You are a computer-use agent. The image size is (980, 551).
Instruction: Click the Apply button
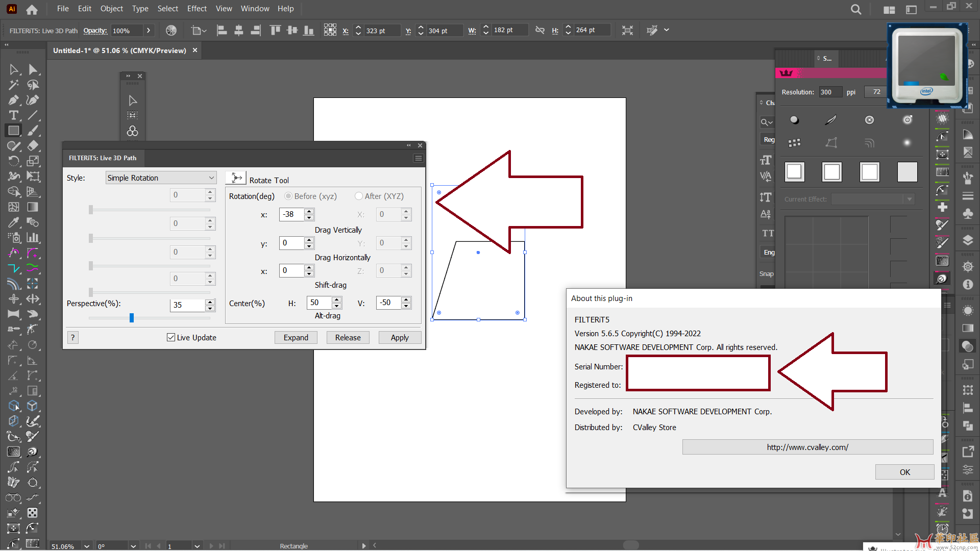400,337
